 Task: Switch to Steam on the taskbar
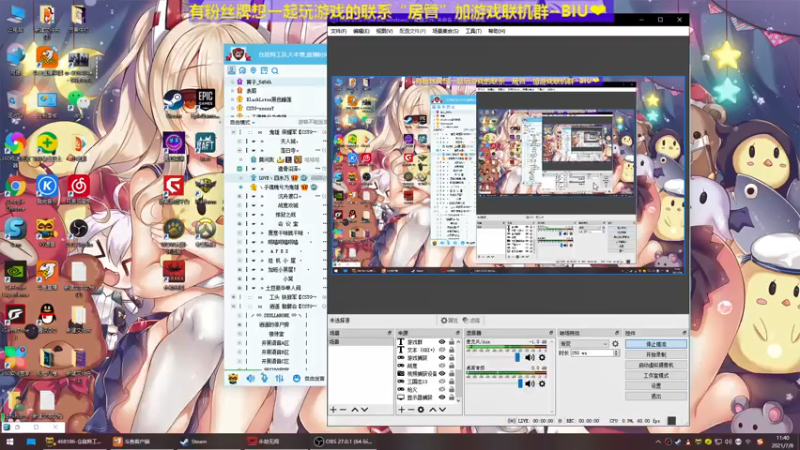pyautogui.click(x=194, y=442)
